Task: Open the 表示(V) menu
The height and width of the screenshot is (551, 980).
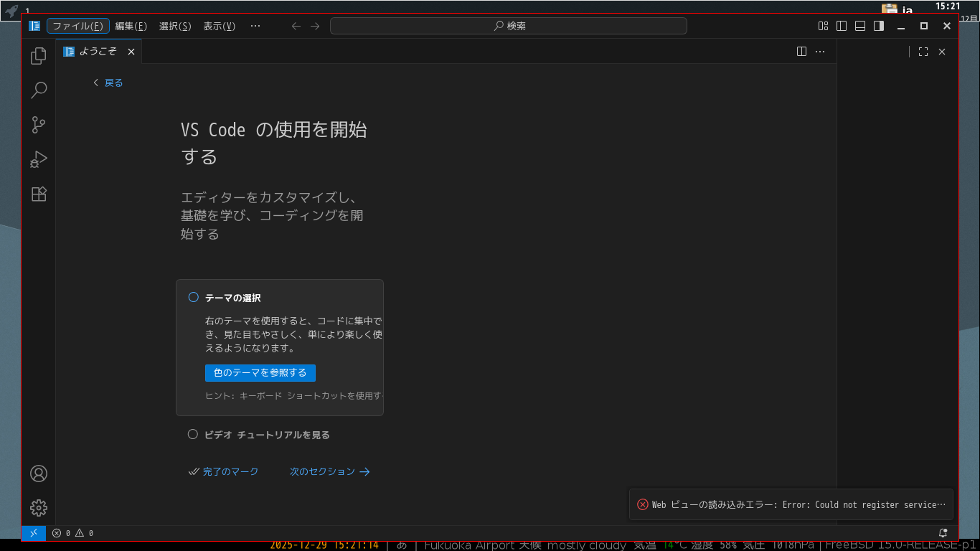Action: pos(220,26)
